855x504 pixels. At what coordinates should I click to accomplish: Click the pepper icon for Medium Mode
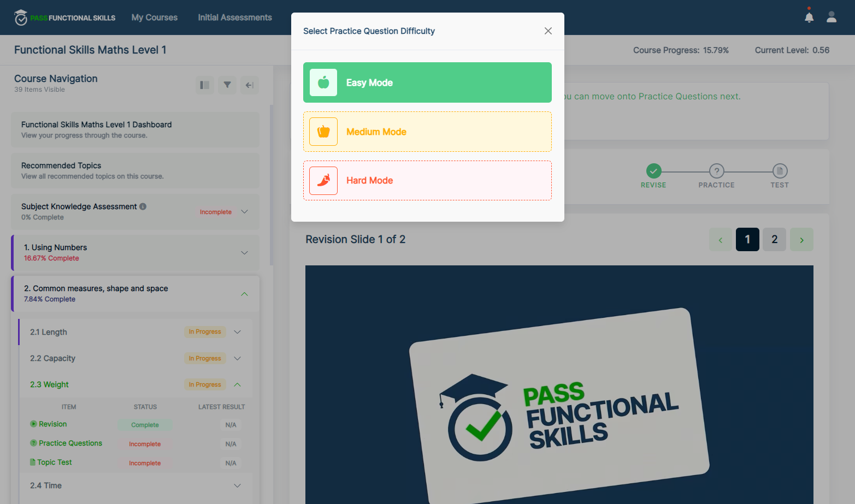tap(323, 132)
